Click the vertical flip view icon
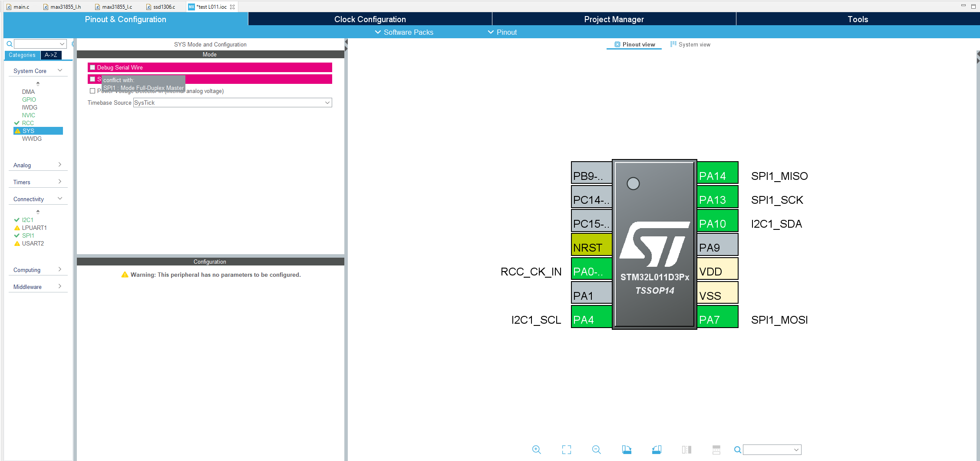The height and width of the screenshot is (461, 980). (x=686, y=450)
